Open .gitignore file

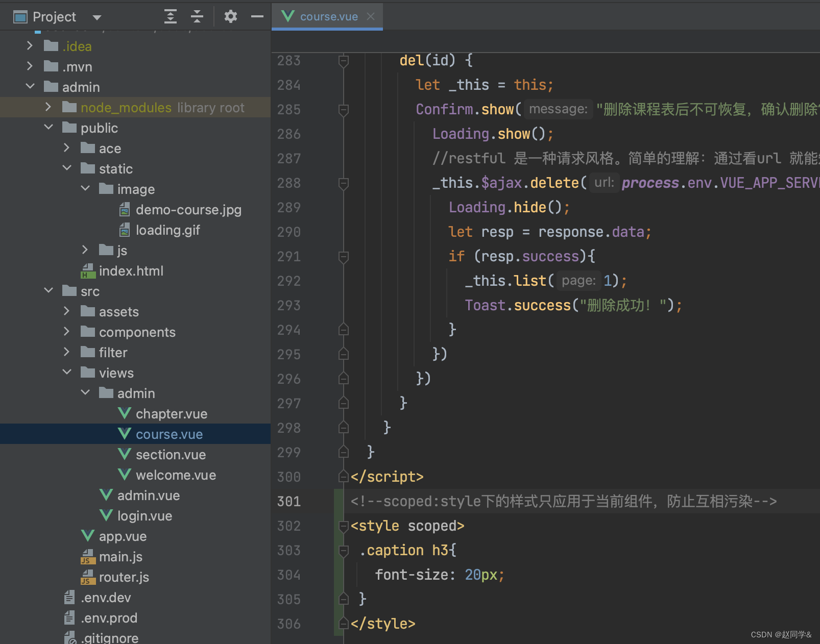109,638
